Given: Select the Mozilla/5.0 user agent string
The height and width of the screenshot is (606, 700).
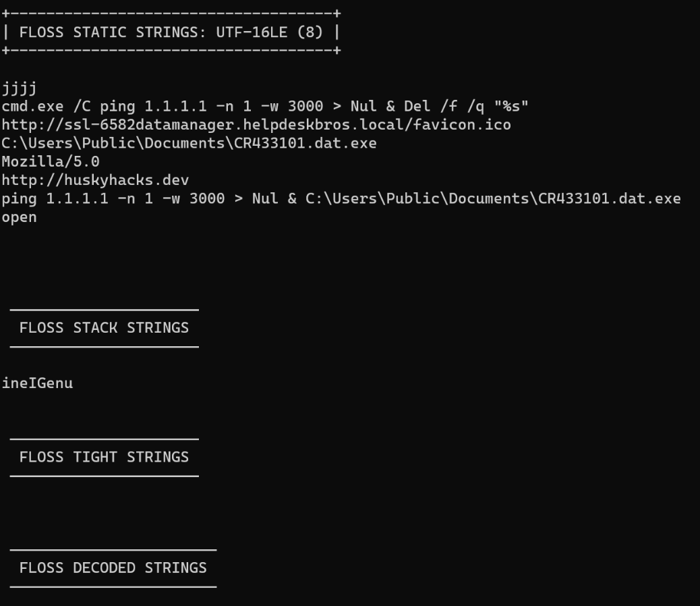Looking at the screenshot, I should pos(51,162).
